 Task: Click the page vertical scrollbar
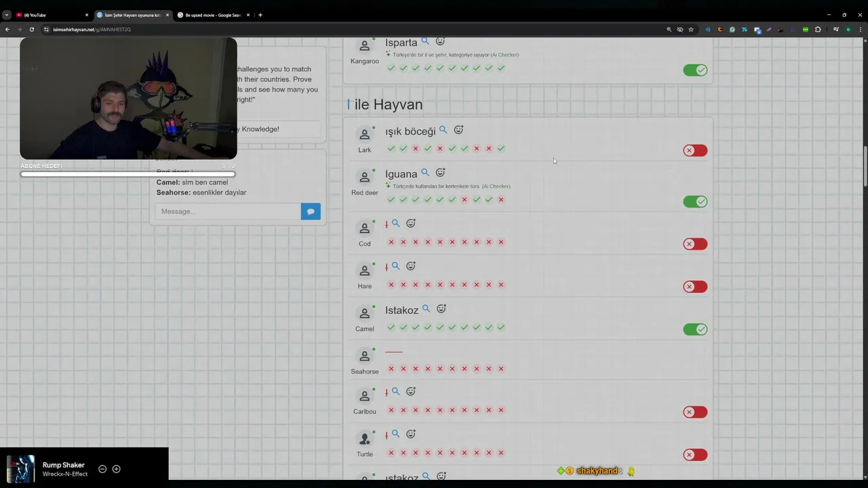point(865,166)
